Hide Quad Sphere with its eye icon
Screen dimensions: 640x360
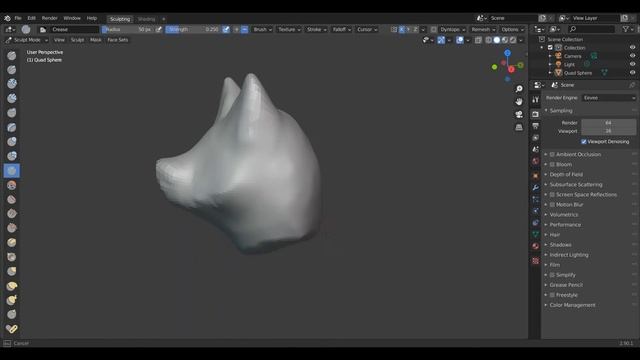coord(632,73)
